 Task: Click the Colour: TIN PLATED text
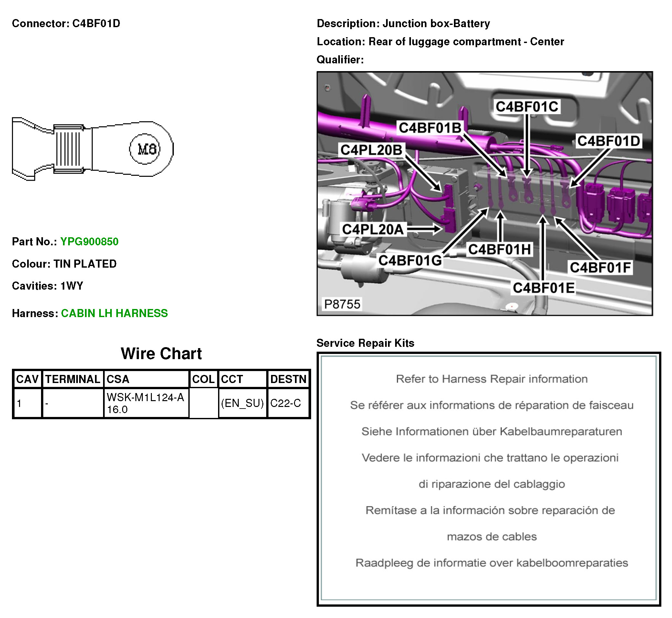coord(64,264)
